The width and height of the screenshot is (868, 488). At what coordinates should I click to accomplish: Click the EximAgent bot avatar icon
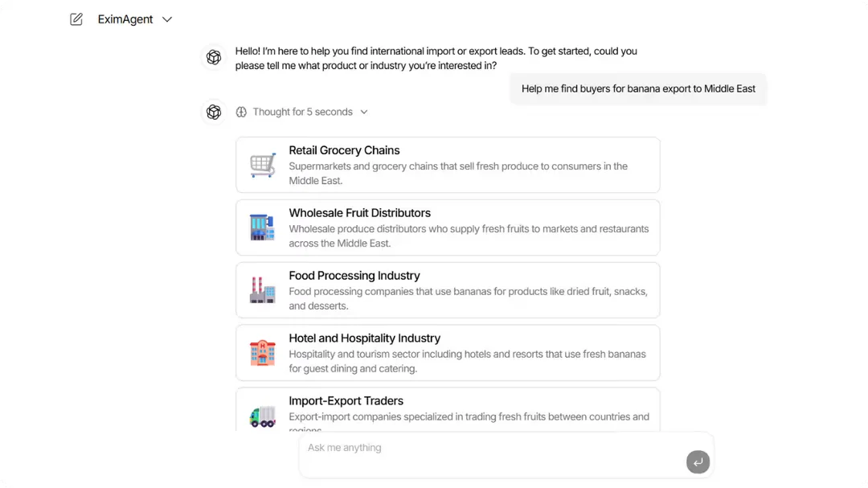[213, 112]
